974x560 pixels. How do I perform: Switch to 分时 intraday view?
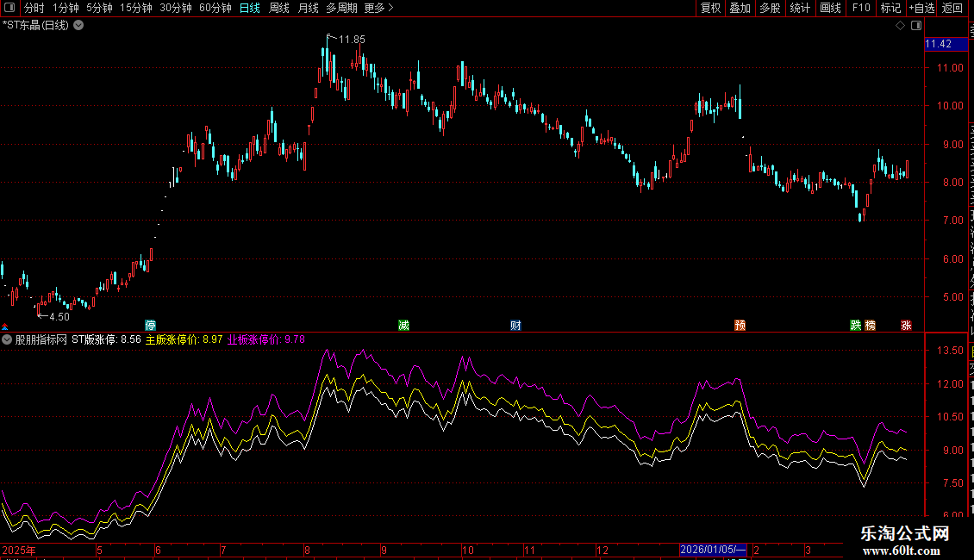pos(34,8)
